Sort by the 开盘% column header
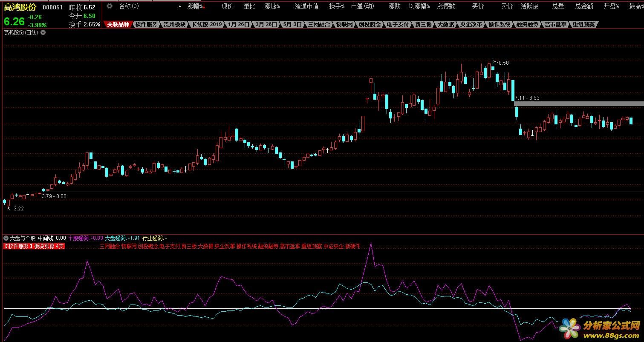Screen dimensions: 644x342 pos(612,6)
